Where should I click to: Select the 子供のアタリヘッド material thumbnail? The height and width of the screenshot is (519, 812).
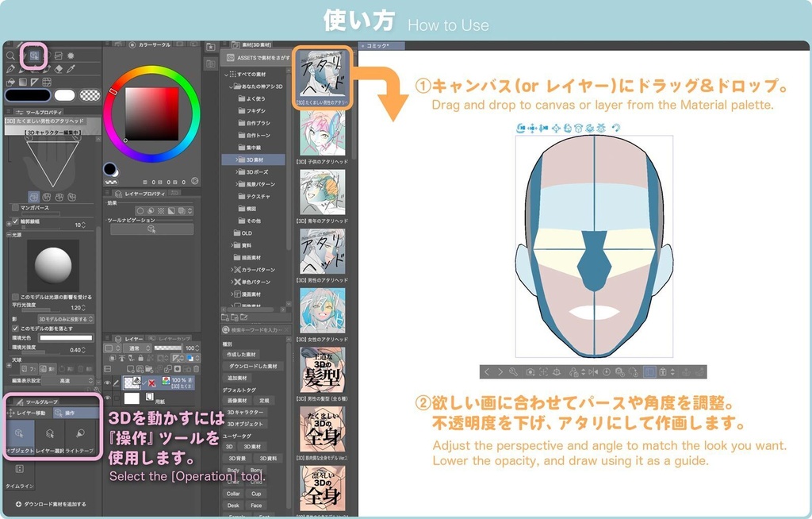tap(323, 133)
